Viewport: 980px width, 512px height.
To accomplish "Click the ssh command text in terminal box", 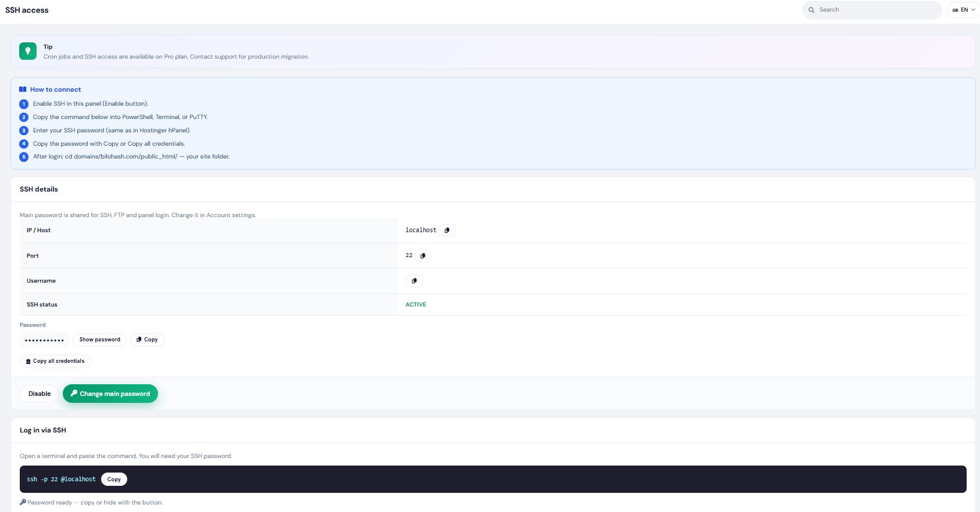I will click(61, 479).
